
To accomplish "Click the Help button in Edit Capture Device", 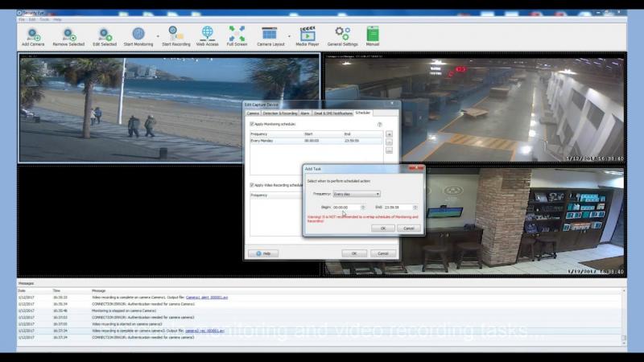I will [x=263, y=253].
